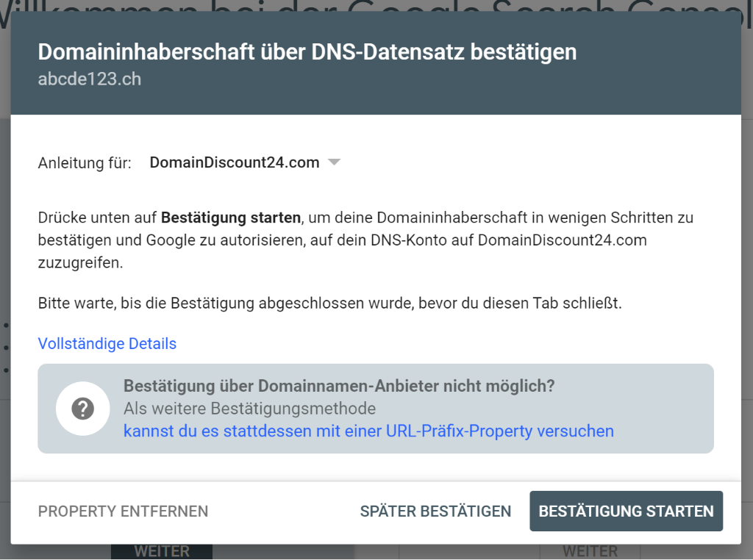Click the 'Anleitung für:' label
The image size is (753, 560).
point(85,162)
